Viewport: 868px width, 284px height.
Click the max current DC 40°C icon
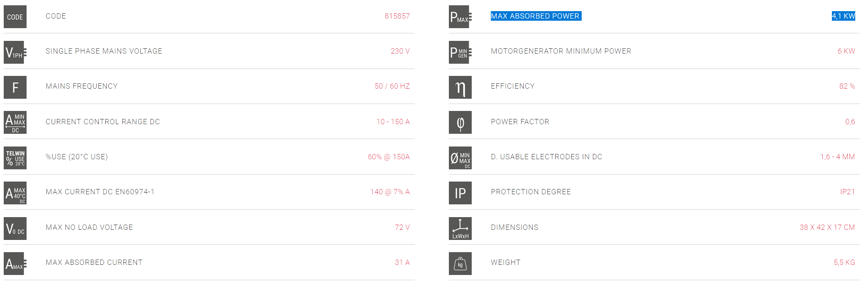tap(15, 193)
